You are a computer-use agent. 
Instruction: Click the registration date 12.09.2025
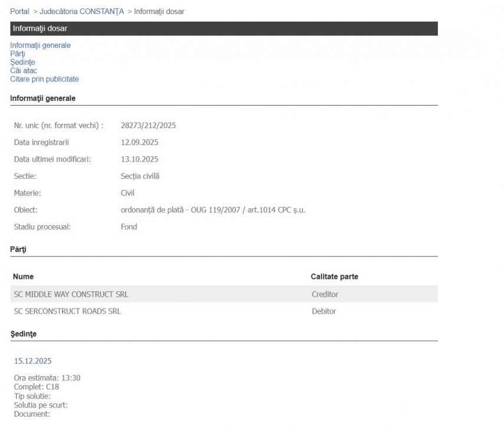139,143
